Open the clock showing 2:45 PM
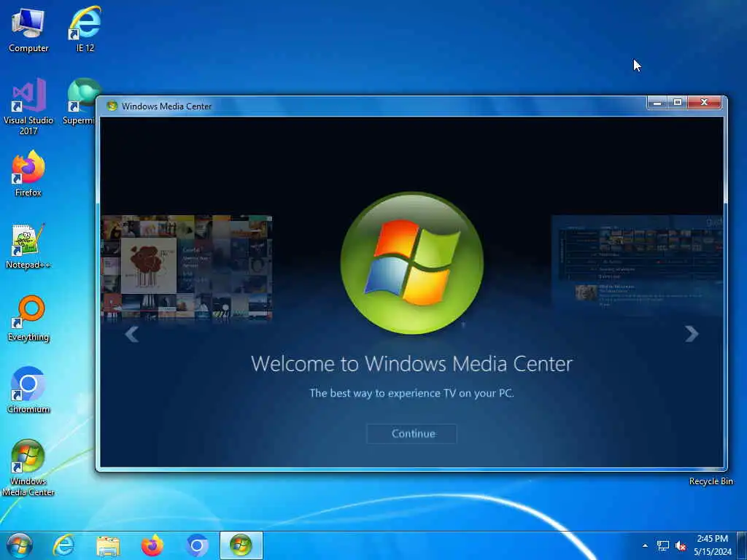This screenshot has height=560, width=747. pos(713,545)
